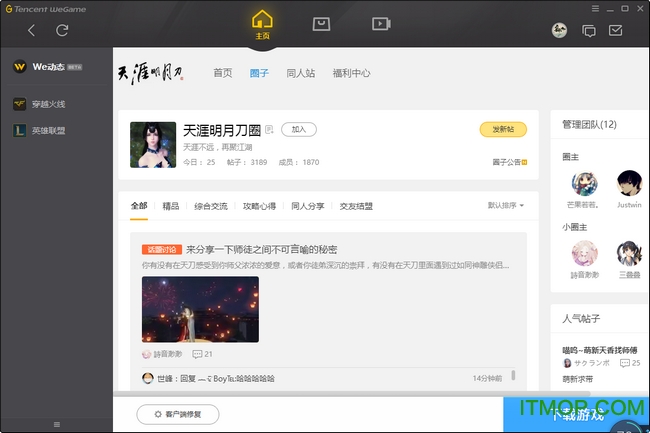Screen dimensions: 650x433
Task: Click the 成员: 1870 member count
Action: (x=299, y=162)
